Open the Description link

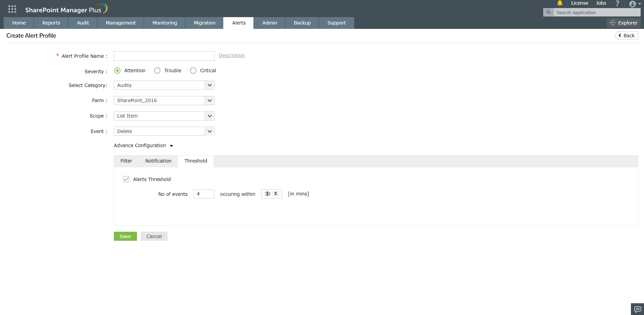point(231,55)
